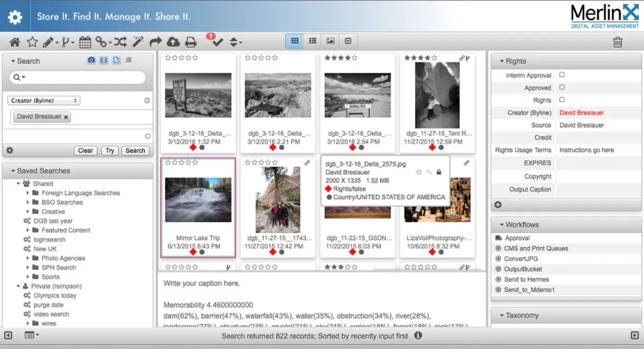Image resolution: width=644 pixels, height=349 pixels.
Task: Open the calendar tool in the toolbar
Action: pos(85,42)
